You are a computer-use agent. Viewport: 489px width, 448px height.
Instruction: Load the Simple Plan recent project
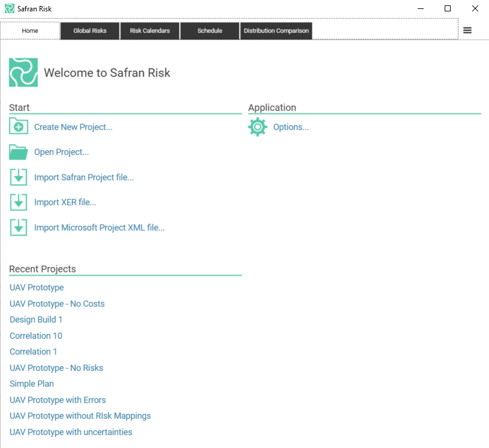coord(32,384)
